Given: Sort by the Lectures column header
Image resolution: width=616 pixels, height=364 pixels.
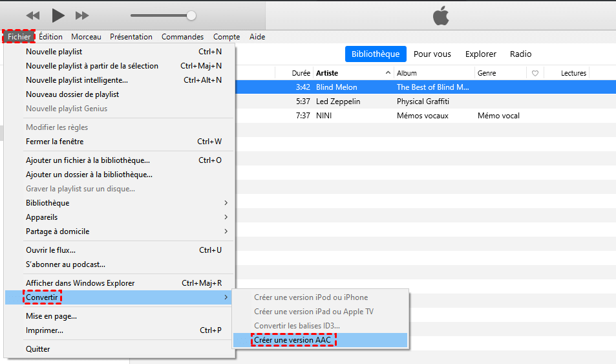Looking at the screenshot, I should click(x=573, y=73).
